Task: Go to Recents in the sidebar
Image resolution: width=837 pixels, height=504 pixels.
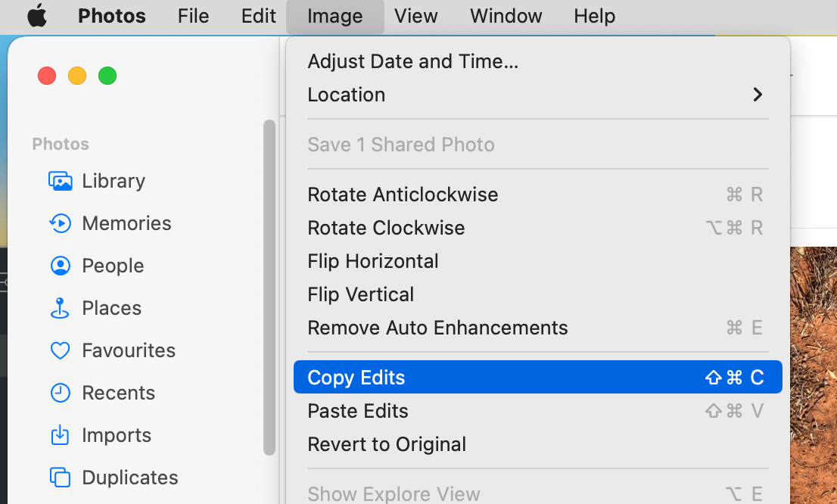Action: pyautogui.click(x=119, y=393)
